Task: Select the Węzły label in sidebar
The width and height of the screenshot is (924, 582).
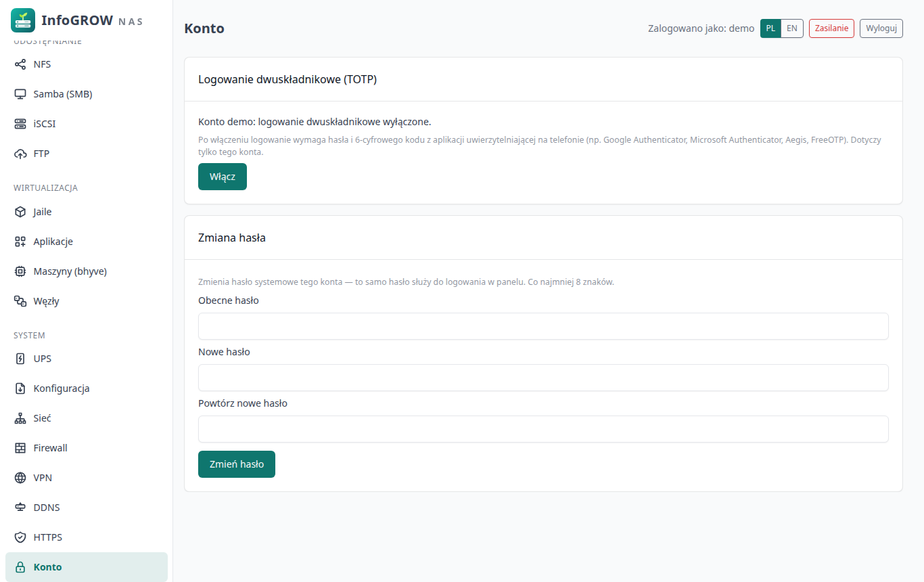Action: point(47,301)
